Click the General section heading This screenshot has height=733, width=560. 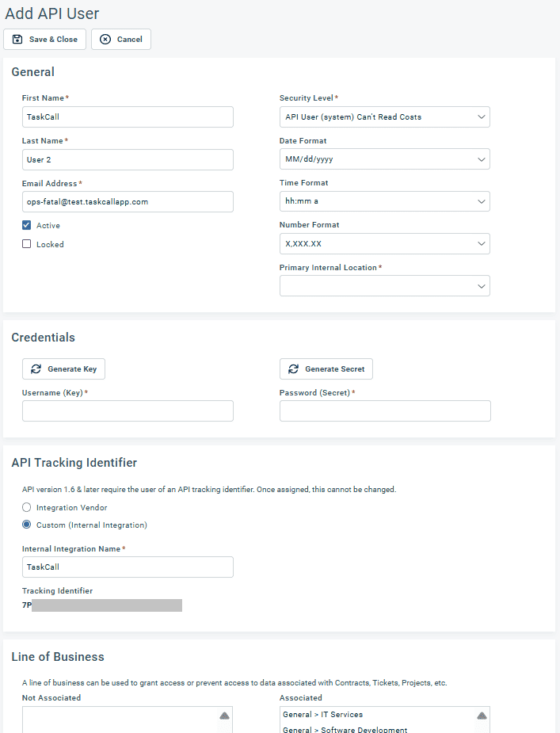tap(32, 72)
